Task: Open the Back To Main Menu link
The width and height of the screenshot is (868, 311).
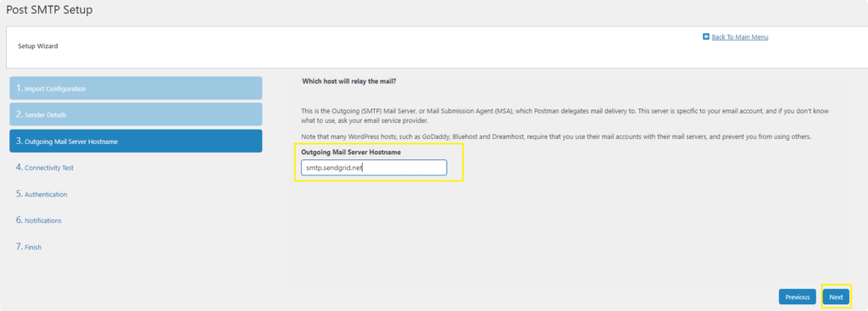Action: click(x=739, y=37)
